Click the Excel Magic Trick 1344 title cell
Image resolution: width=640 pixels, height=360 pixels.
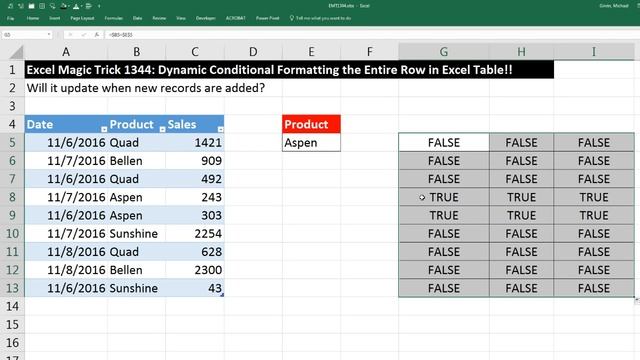[289, 70]
